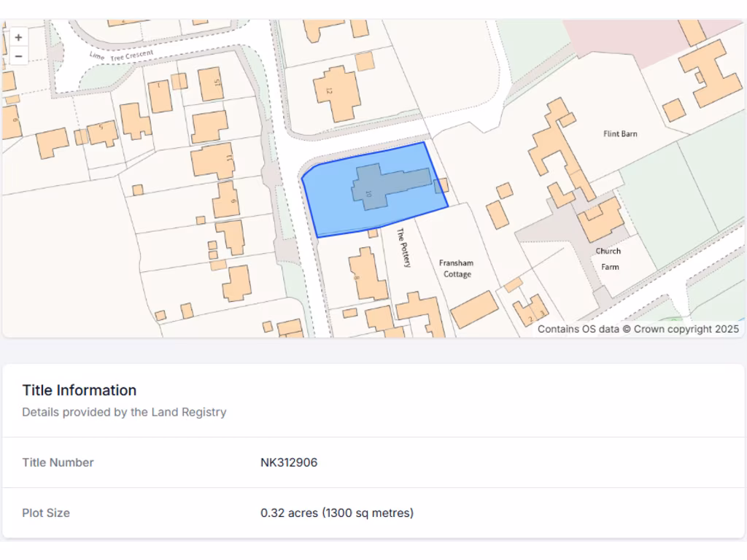
Task: Click the Land Registry details subtitle
Action: [x=124, y=412]
